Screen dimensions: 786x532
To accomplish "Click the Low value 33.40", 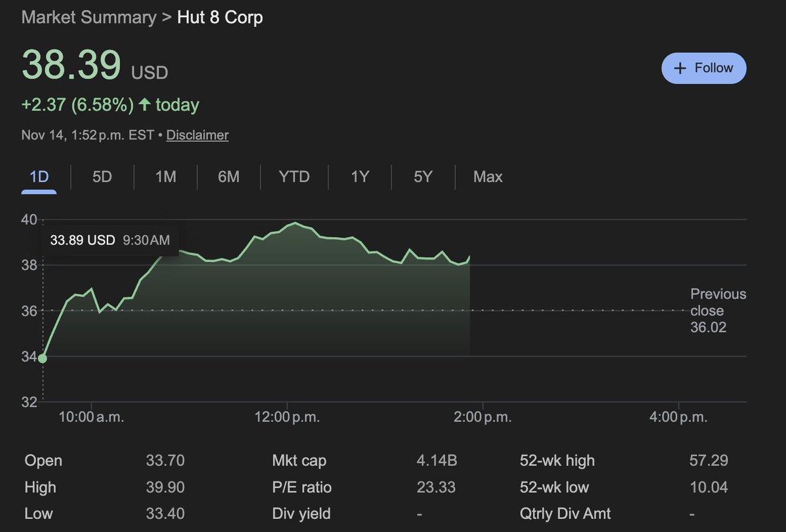I will [165, 514].
